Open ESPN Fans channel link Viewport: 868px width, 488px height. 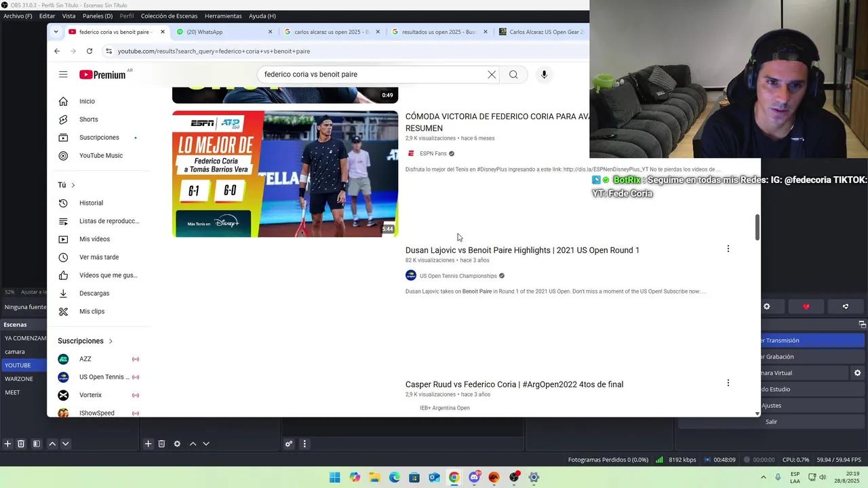pos(433,153)
